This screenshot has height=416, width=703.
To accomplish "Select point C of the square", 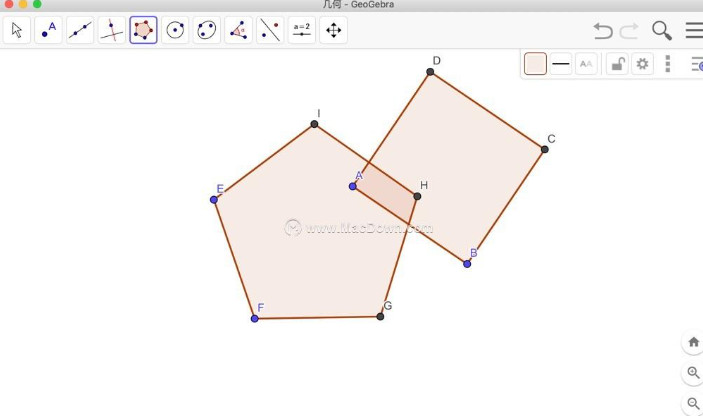I will tap(545, 149).
